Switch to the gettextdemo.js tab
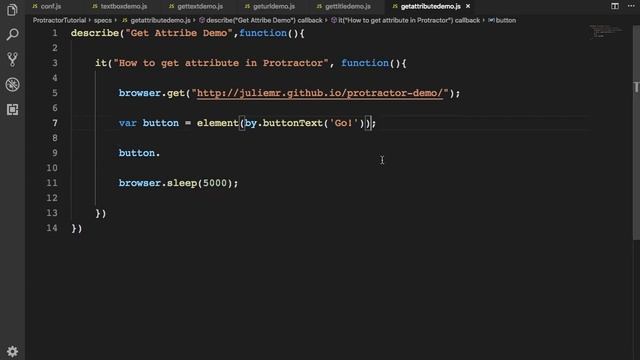 pyautogui.click(x=196, y=6)
